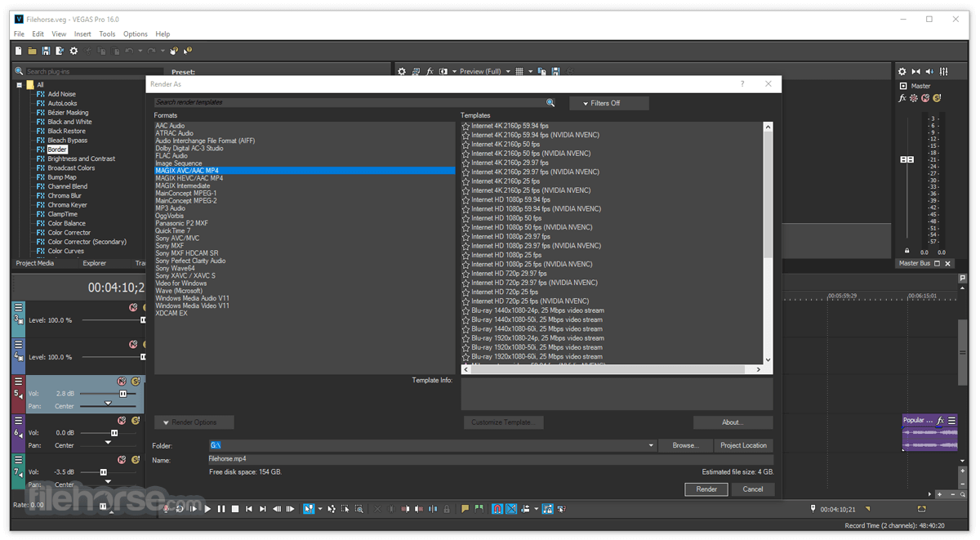Click track 5 volume slider handle
The height and width of the screenshot is (540, 980).
click(123, 394)
